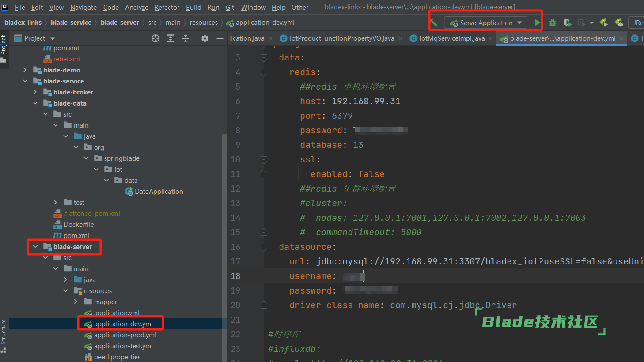The height and width of the screenshot is (362, 644).
Task: Hide the Project panel with the minus icon
Action: (220, 38)
